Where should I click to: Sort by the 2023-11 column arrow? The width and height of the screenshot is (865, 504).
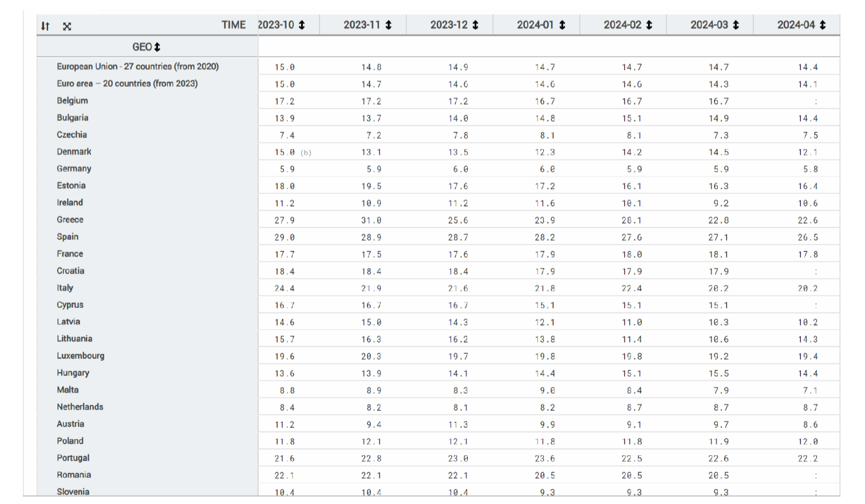[389, 25]
